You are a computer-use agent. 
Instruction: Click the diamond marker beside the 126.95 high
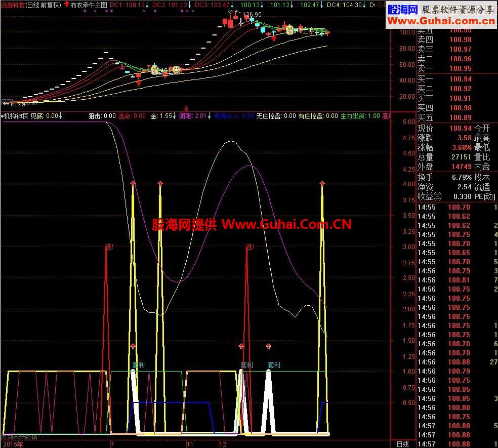point(231,12)
